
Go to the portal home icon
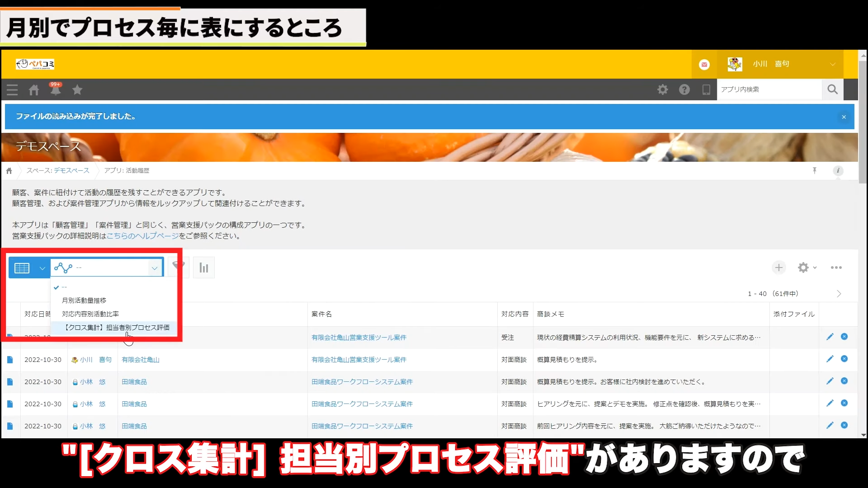(x=34, y=90)
